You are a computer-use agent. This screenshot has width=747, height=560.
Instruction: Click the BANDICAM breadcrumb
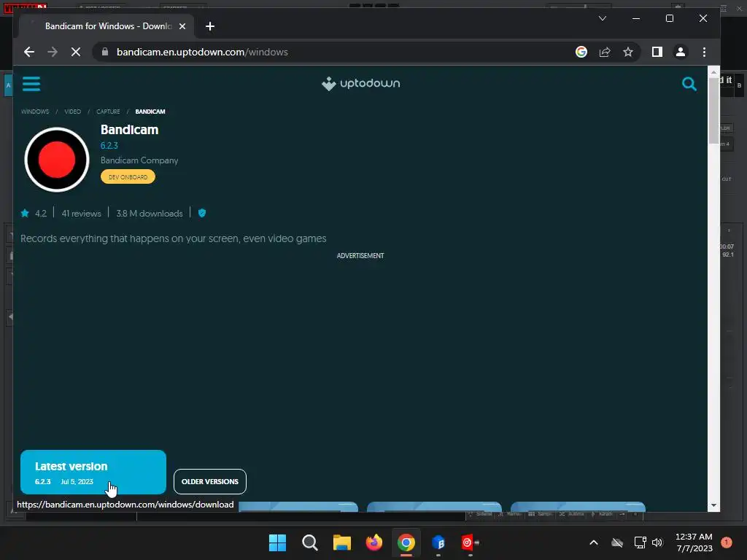150,112
